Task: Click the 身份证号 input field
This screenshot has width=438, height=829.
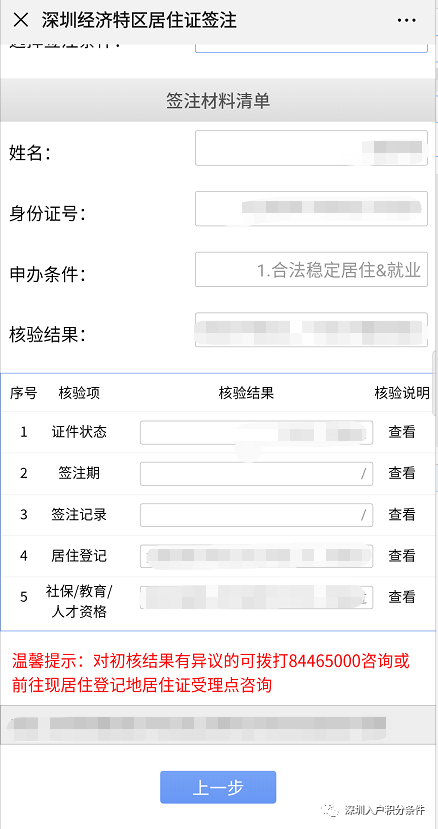Action: pos(311,209)
